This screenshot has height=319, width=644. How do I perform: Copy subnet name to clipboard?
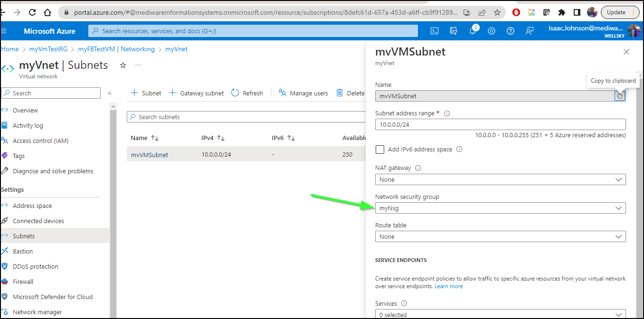coord(619,96)
